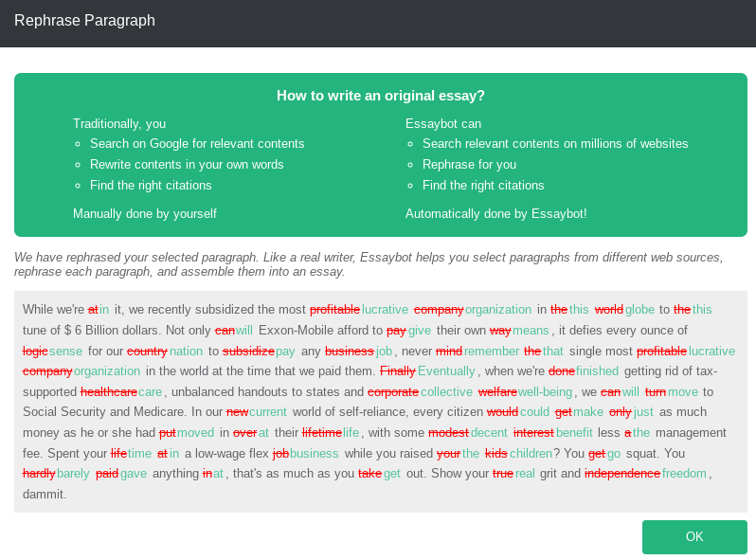Click 'Traditionally, you' column heading
Viewport: 756px width, 560px height.
[119, 124]
